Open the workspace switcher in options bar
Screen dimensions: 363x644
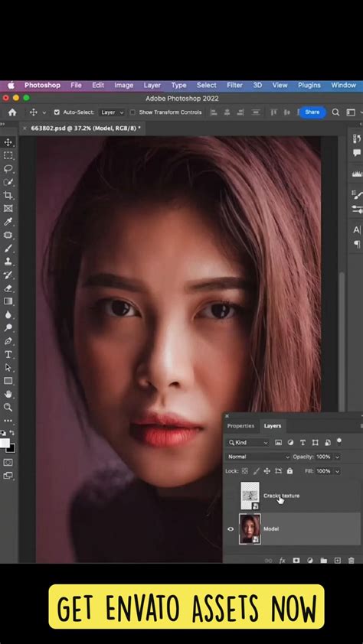(x=351, y=112)
